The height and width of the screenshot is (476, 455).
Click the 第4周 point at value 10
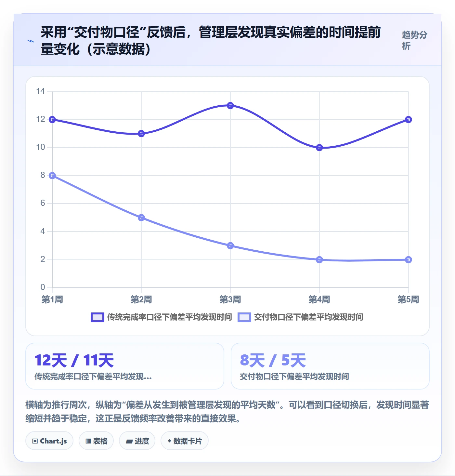(x=319, y=148)
